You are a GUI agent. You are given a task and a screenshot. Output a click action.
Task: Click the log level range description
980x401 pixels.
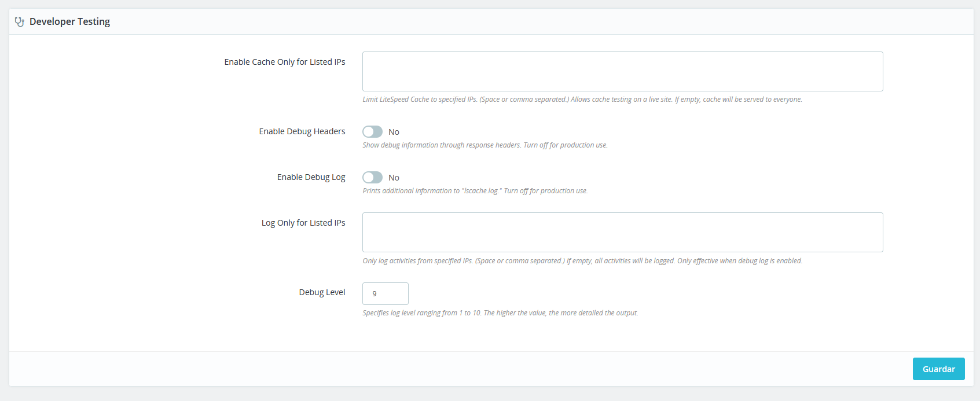click(x=500, y=313)
